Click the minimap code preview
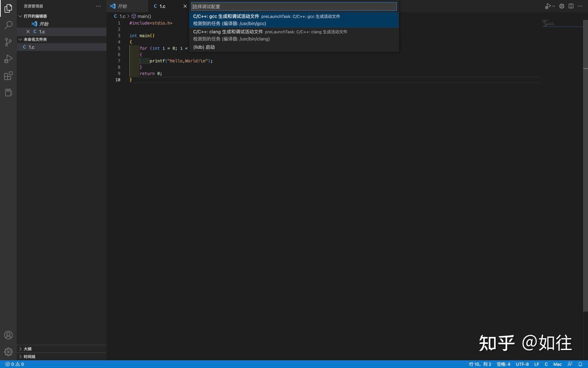 click(562, 23)
